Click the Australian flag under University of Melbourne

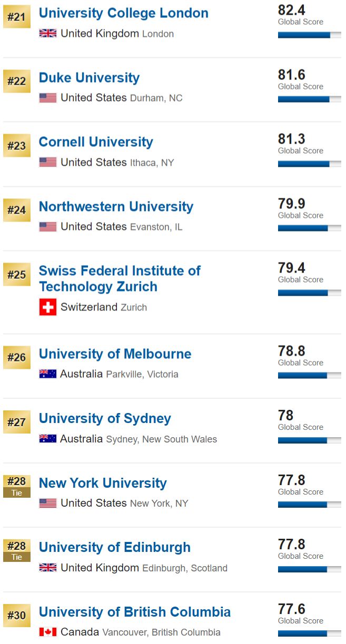point(48,374)
